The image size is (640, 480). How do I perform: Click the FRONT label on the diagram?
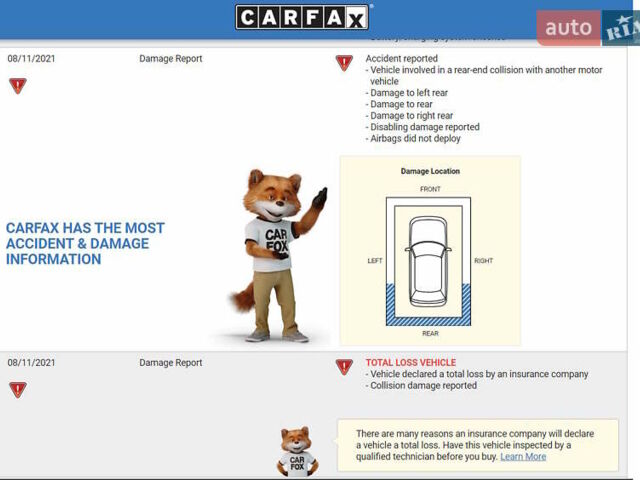(x=430, y=189)
